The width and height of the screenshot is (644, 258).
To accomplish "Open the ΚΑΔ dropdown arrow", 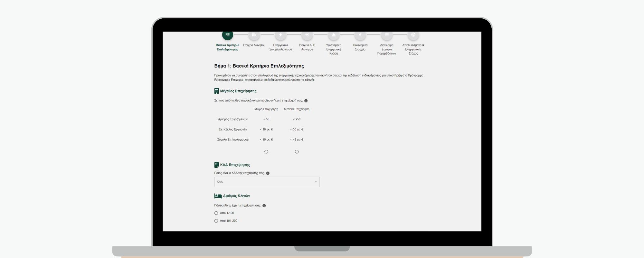I will pos(316,182).
